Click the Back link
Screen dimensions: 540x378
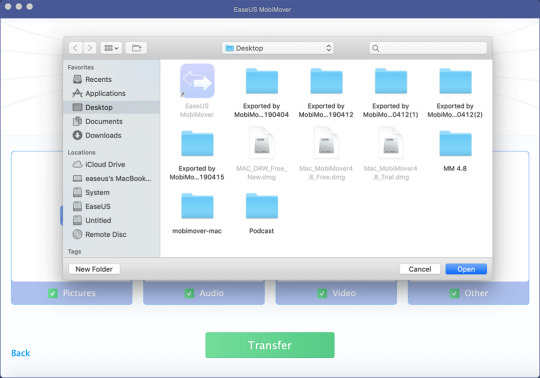click(21, 353)
